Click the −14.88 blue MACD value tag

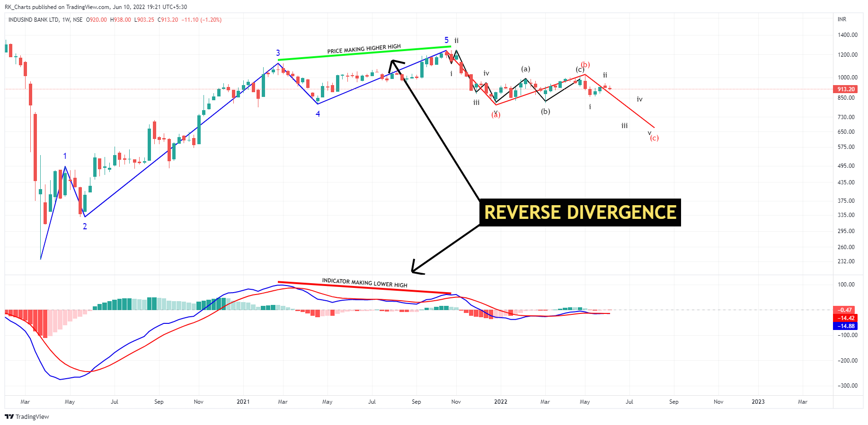[x=845, y=326]
